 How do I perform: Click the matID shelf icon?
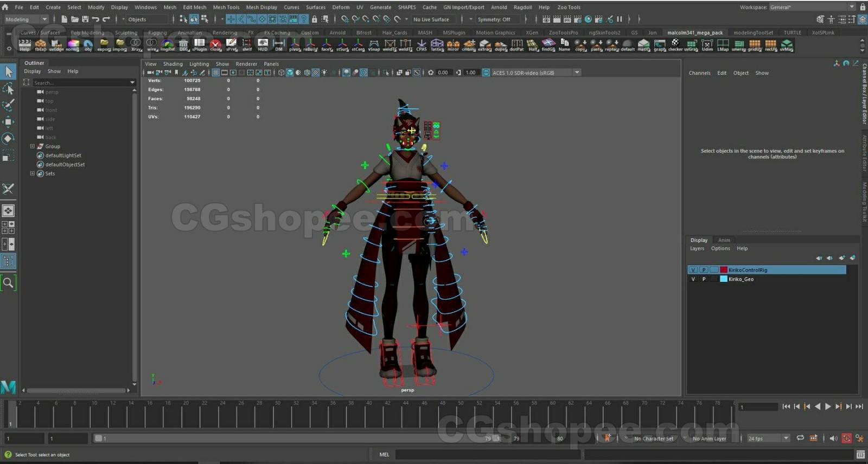click(643, 44)
